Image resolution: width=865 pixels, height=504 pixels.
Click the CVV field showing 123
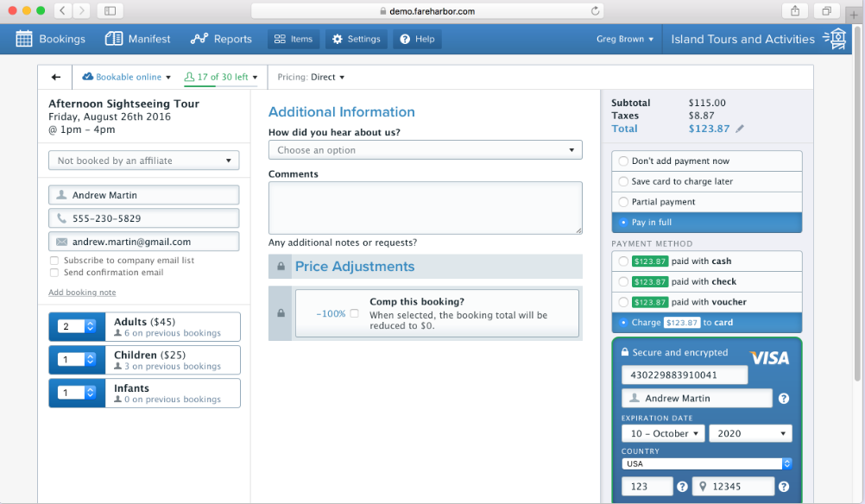coord(647,487)
